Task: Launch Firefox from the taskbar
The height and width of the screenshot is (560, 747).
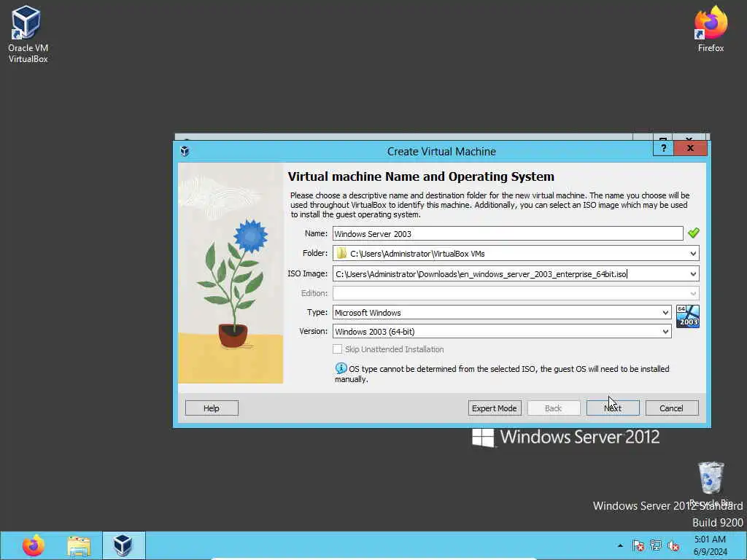Action: coord(34,545)
